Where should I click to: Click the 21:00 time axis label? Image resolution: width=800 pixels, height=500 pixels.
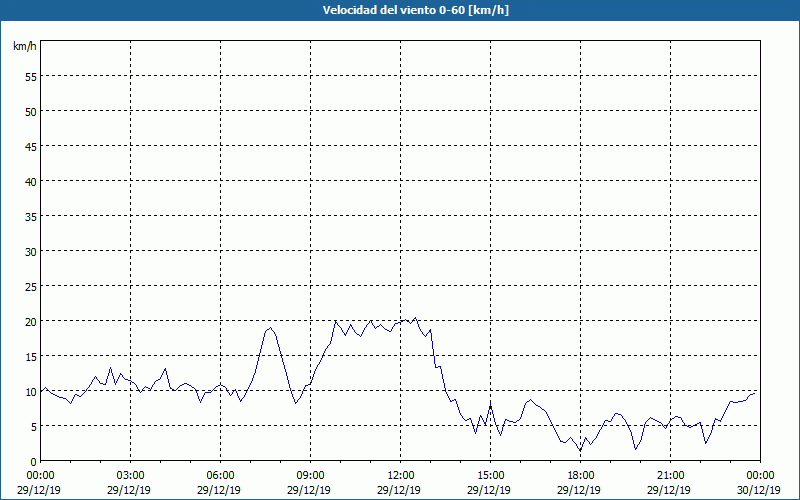670,476
